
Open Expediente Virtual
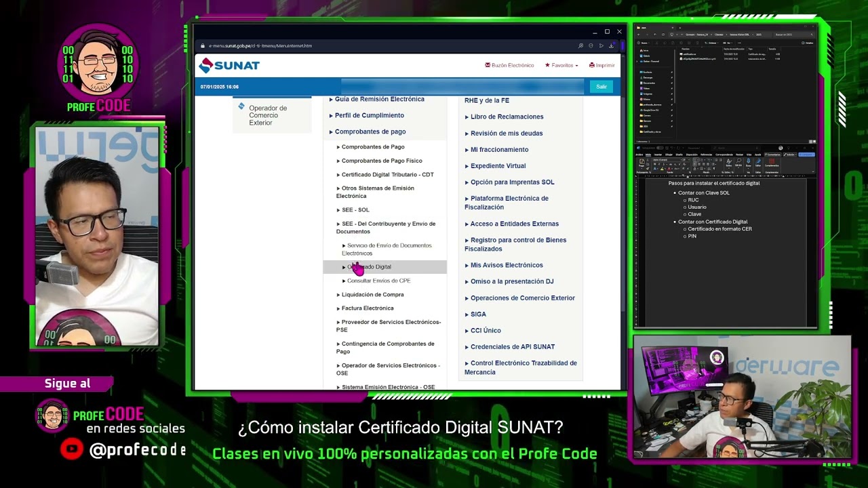pyautogui.click(x=495, y=166)
